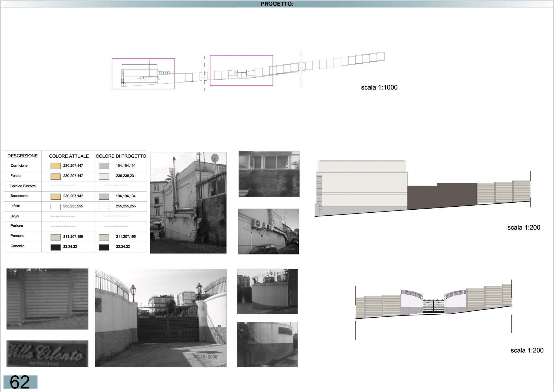The height and width of the screenshot is (392, 554).
Task: Click the Cancello current black swatch
Action: pos(55,247)
